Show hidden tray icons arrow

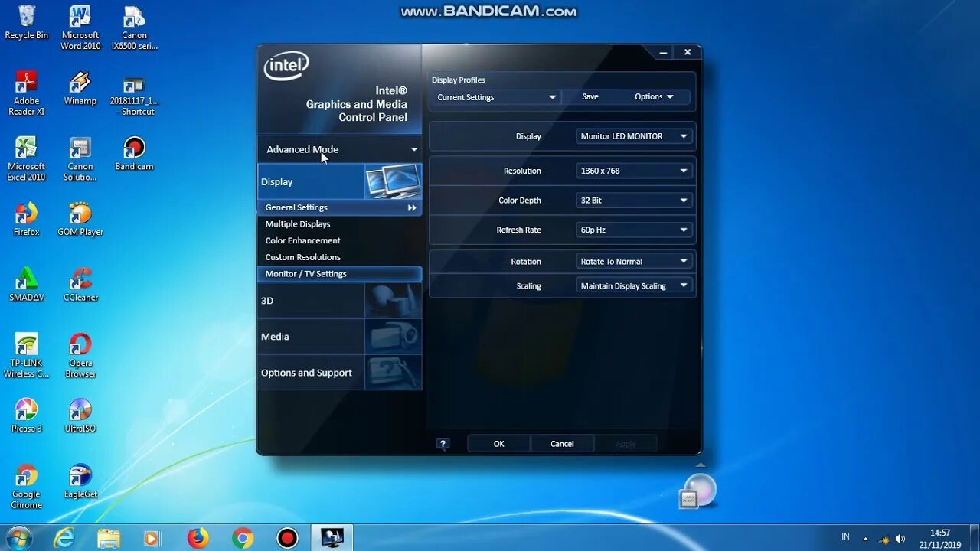866,539
